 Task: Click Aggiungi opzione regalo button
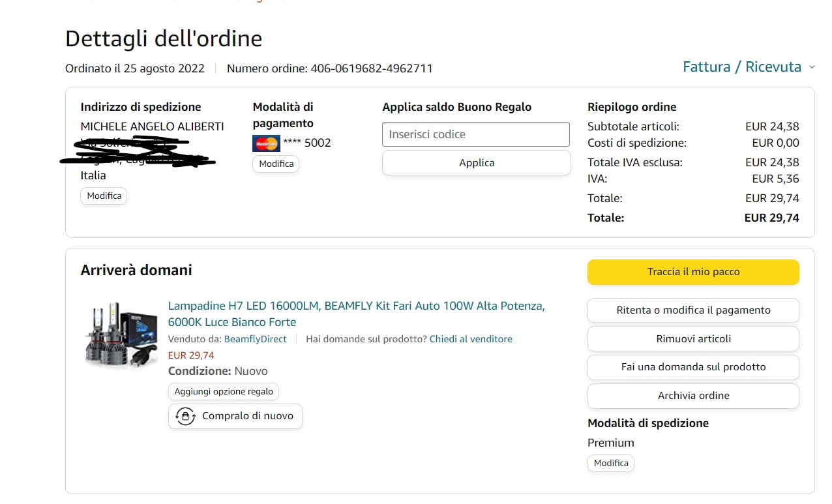(224, 391)
